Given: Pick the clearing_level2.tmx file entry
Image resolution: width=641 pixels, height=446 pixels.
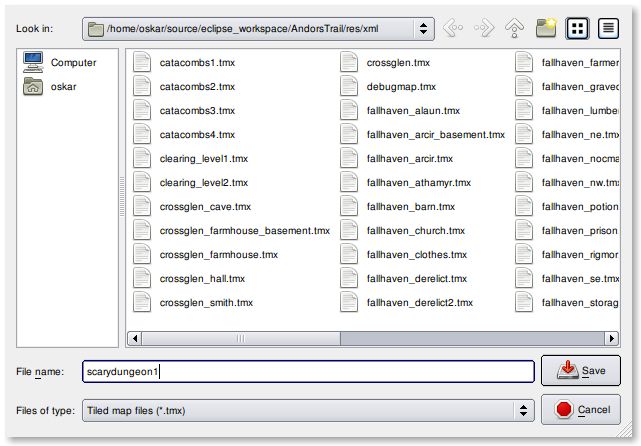Looking at the screenshot, I should [x=203, y=182].
